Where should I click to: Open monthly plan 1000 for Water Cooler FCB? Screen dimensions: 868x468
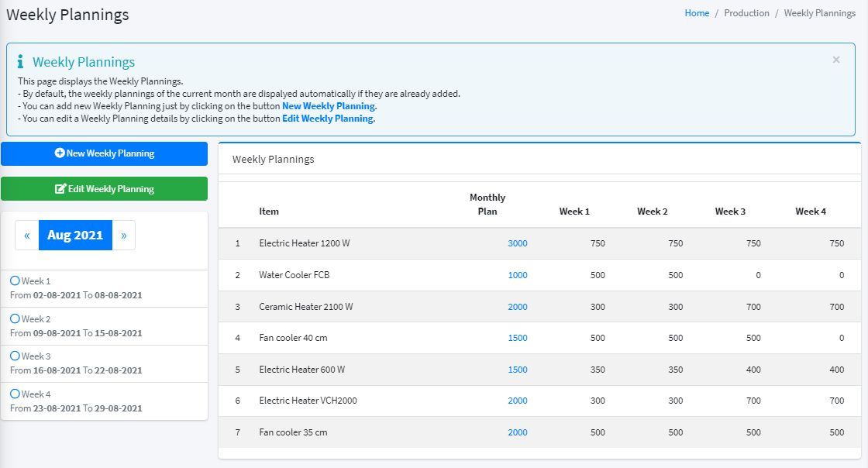(518, 275)
